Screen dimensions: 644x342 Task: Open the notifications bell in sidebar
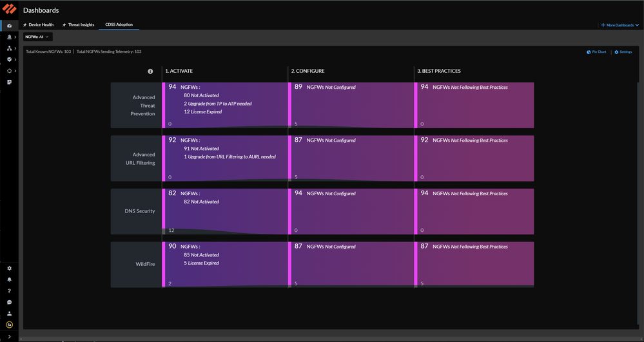pos(9,280)
